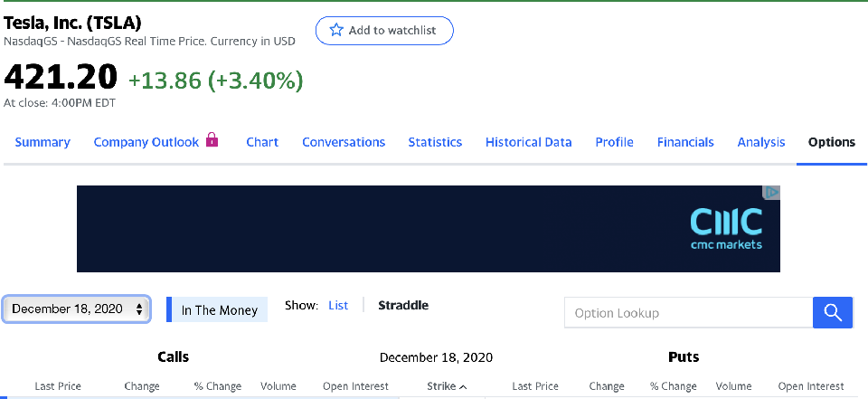Sort by calls Open Interest column header
The height and width of the screenshot is (399, 868).
click(x=355, y=386)
